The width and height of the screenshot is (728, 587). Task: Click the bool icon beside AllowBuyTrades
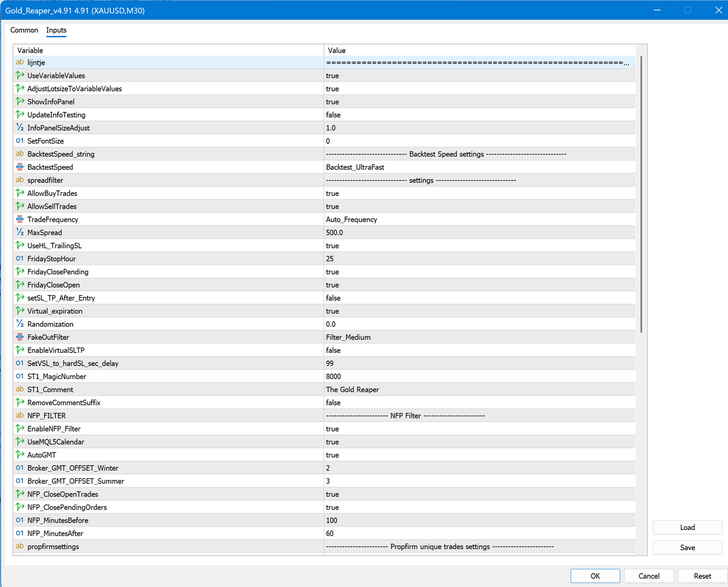20,193
